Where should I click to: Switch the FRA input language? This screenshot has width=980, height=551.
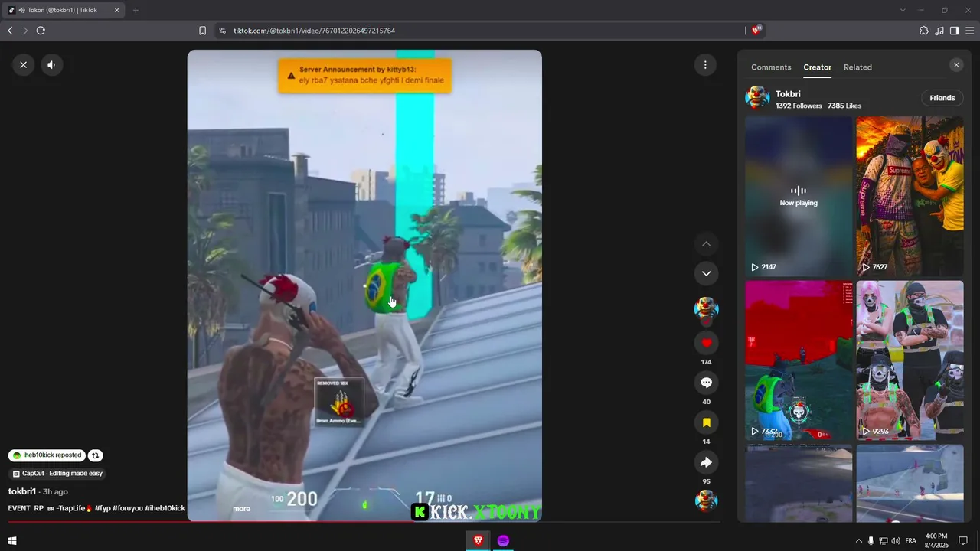point(911,541)
